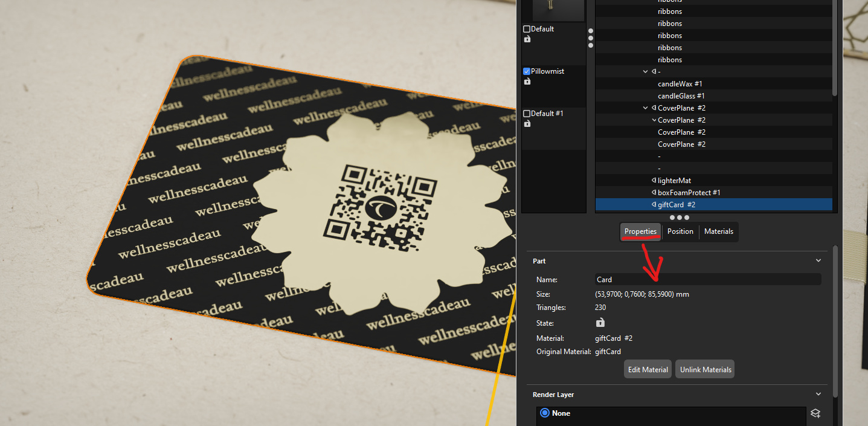Toggle the State lock icon in Part properties

[x=600, y=323]
